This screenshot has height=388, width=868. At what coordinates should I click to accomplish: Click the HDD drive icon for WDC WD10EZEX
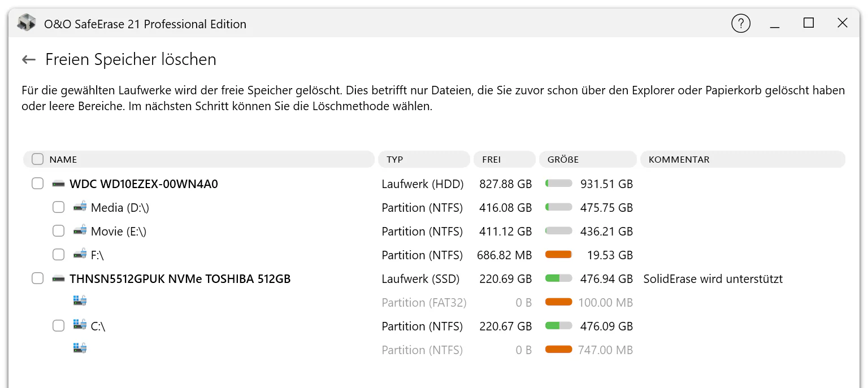[59, 184]
